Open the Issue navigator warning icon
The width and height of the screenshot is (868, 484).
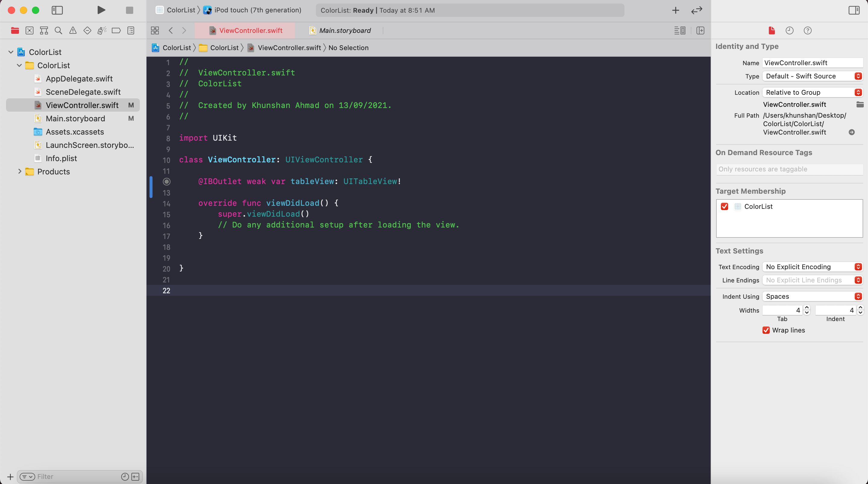73,31
